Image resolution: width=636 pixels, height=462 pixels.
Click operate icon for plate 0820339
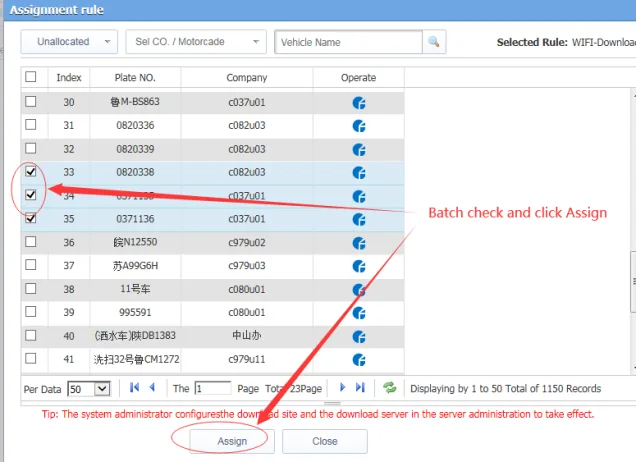point(359,150)
